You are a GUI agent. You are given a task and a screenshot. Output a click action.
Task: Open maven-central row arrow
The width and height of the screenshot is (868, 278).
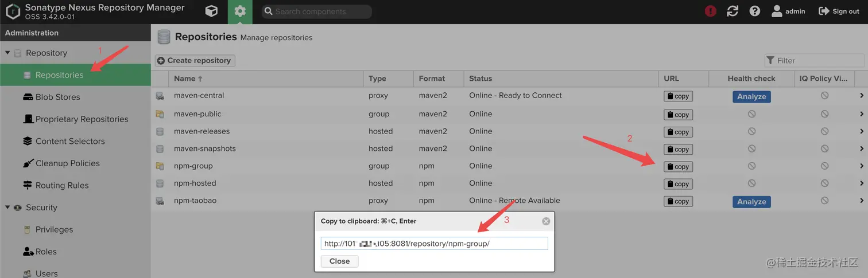click(x=862, y=96)
